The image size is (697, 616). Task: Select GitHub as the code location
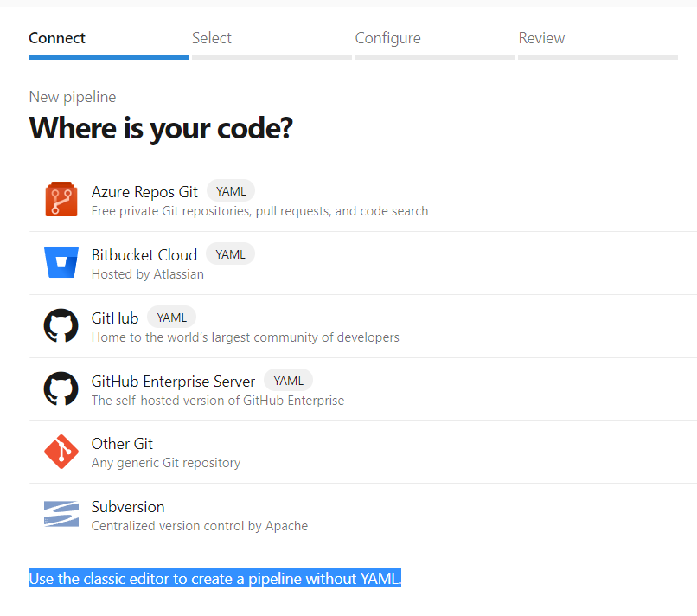tap(362, 326)
